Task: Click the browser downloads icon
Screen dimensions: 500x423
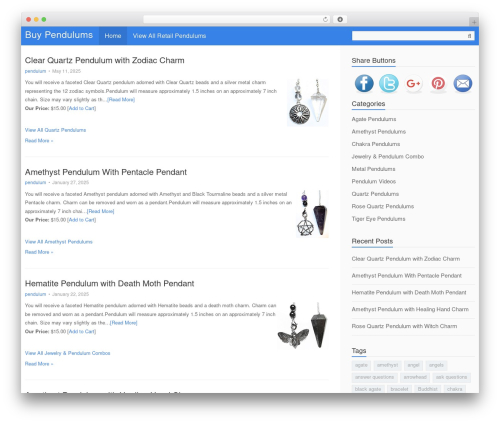Action: [340, 19]
